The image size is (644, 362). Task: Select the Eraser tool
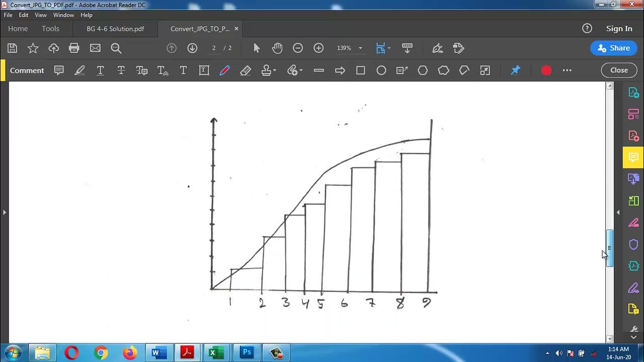tap(246, 70)
